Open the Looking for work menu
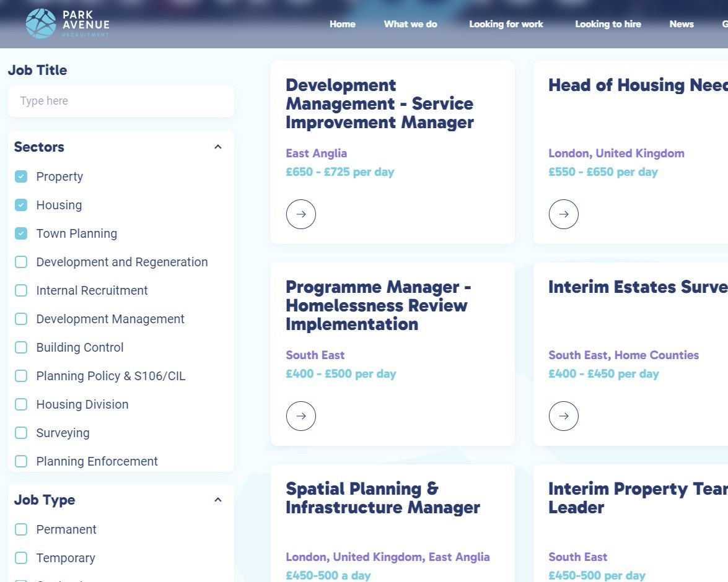Image resolution: width=728 pixels, height=582 pixels. pyautogui.click(x=506, y=24)
